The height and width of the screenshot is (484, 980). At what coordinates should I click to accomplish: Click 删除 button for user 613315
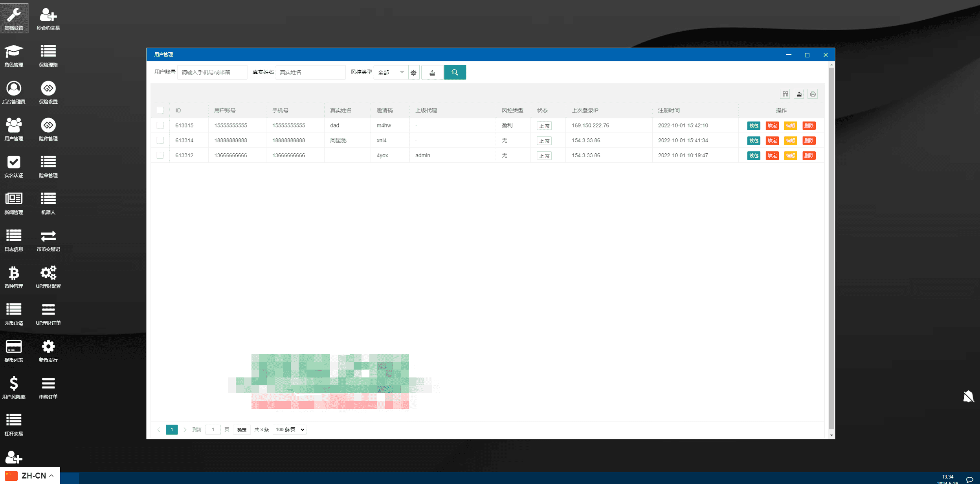pos(809,126)
